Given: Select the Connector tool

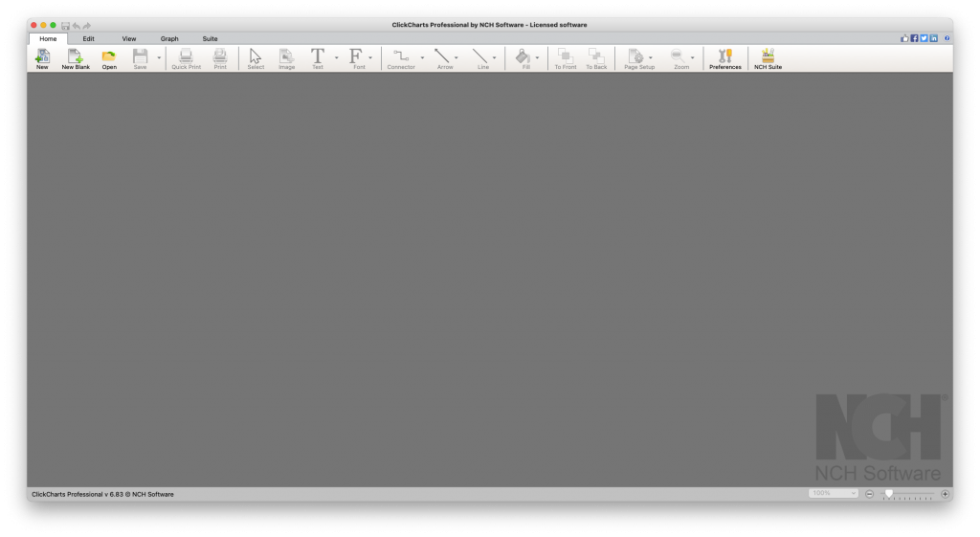Looking at the screenshot, I should [401, 58].
